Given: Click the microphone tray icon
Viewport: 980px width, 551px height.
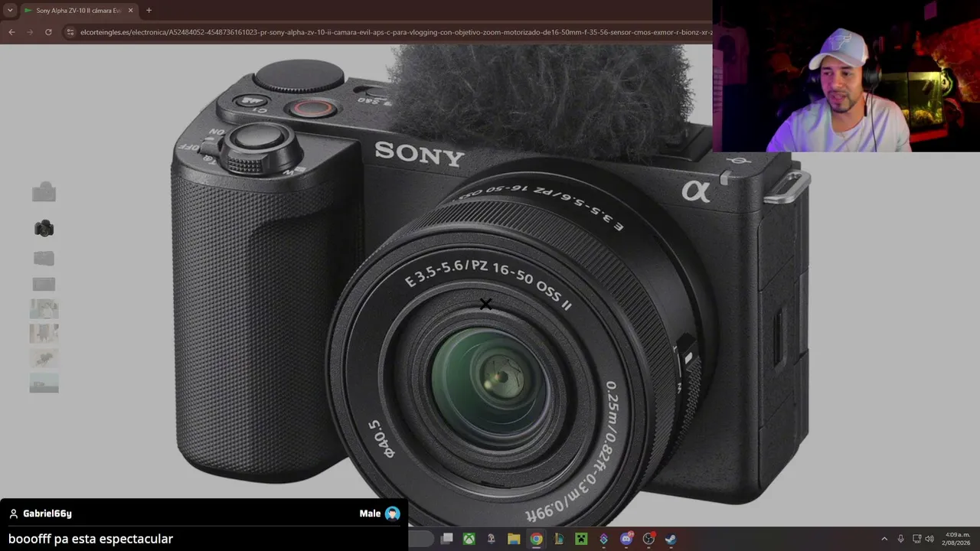Looking at the screenshot, I should pos(900,539).
